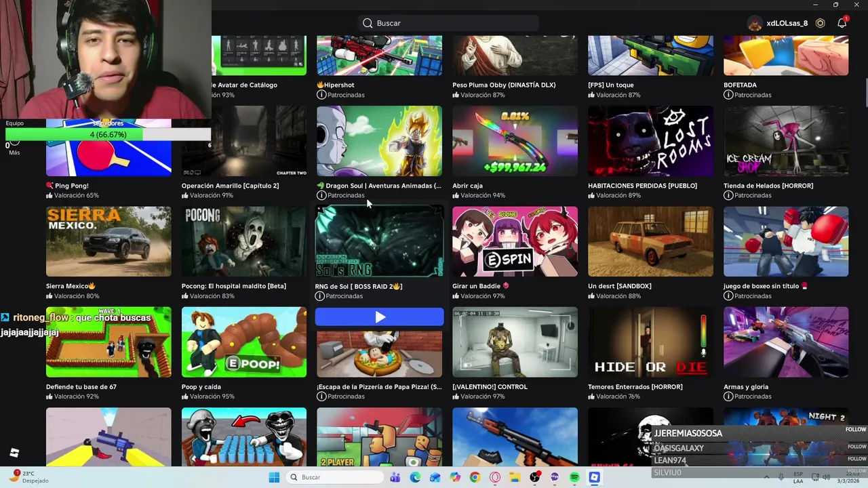The image size is (868, 488).
Task: Open the Lost Rooms thumbnail
Action: coord(651,141)
